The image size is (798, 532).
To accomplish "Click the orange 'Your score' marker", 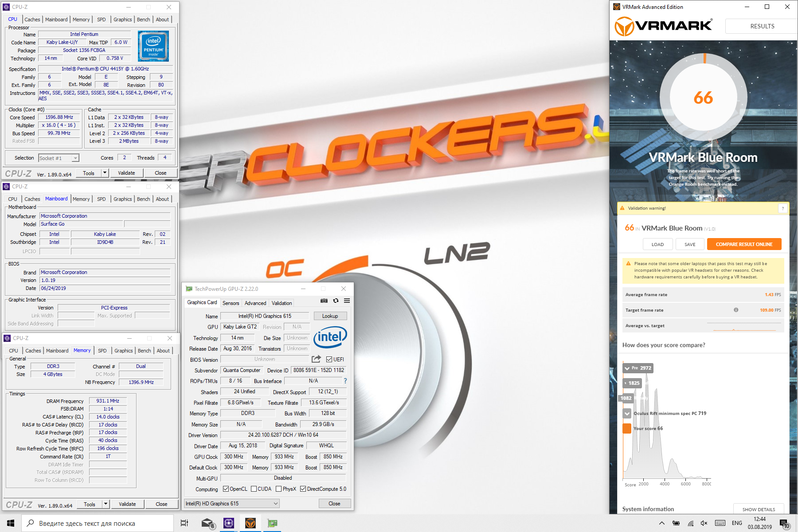I will point(627,428).
